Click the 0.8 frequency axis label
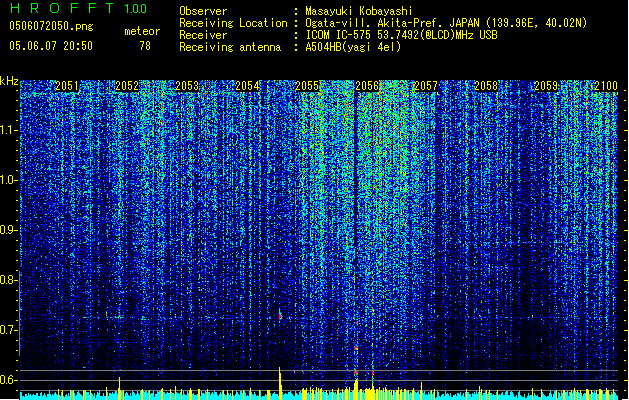Image resolution: width=629 pixels, height=400 pixels. 8,280
